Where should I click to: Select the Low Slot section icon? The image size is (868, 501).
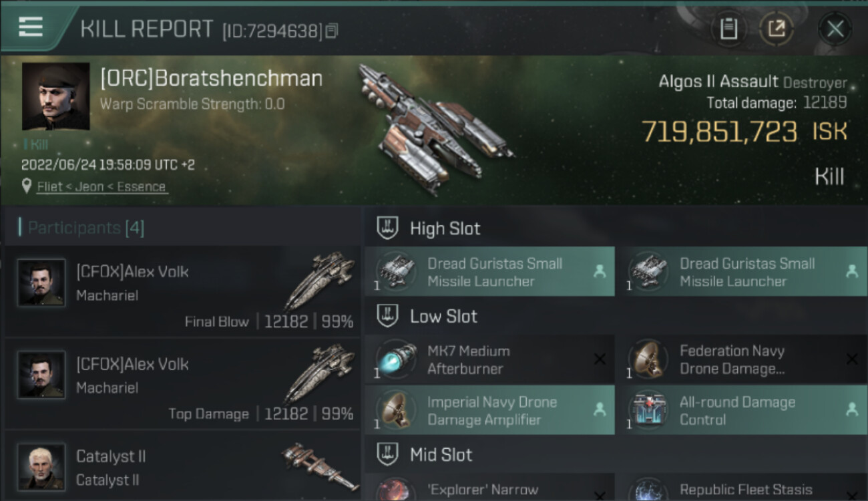tap(388, 316)
